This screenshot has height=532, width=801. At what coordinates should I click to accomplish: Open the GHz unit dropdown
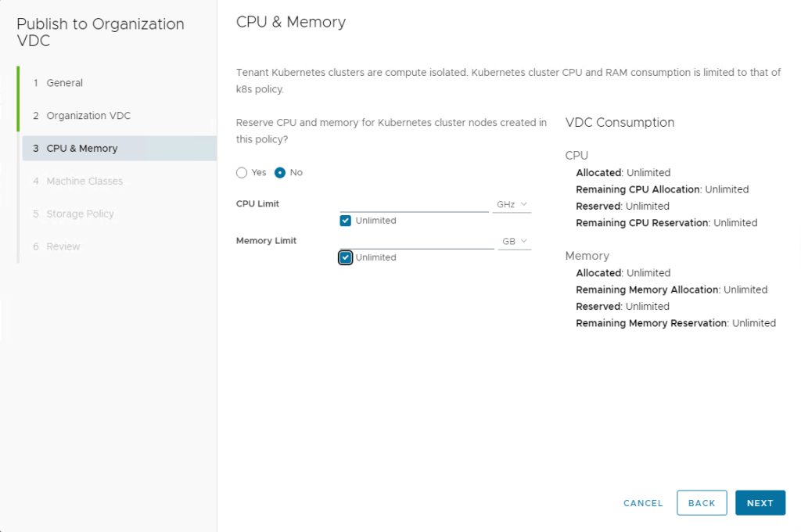point(512,204)
